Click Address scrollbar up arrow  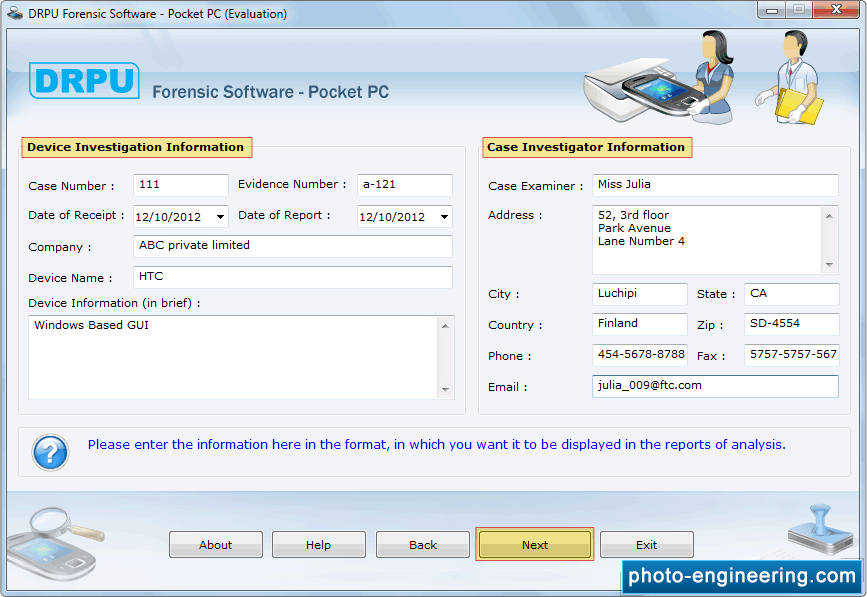coord(829,216)
